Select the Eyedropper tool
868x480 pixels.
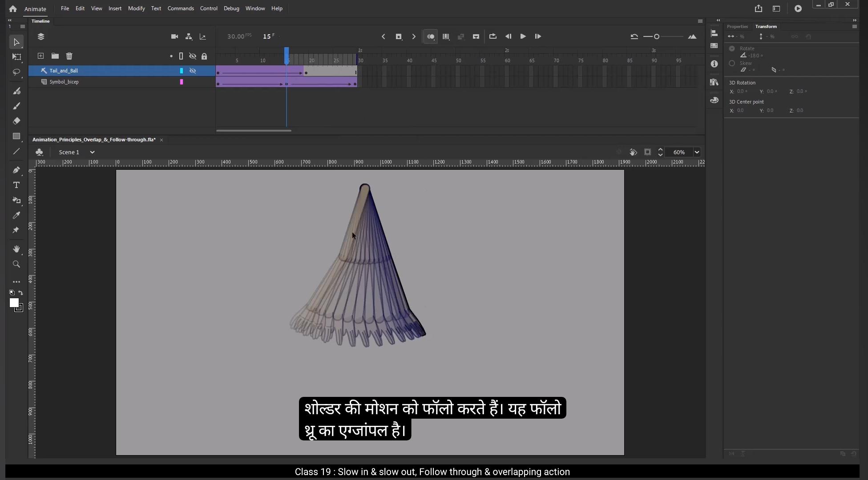(x=16, y=215)
